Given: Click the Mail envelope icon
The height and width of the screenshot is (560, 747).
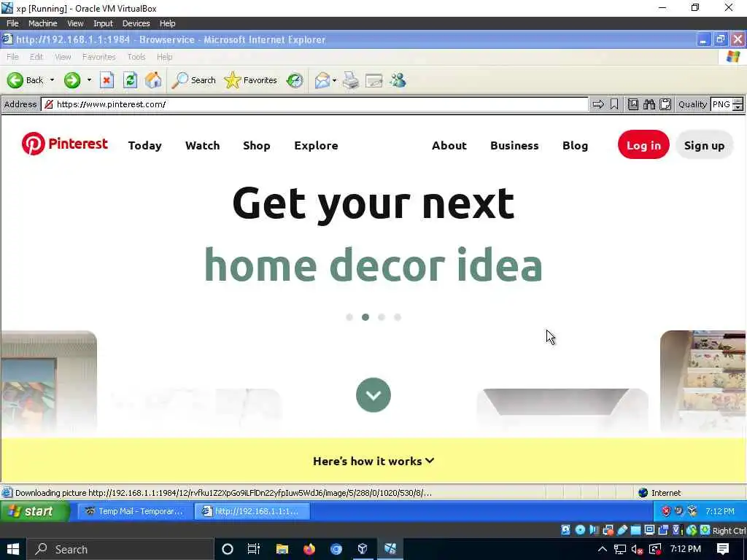Looking at the screenshot, I should click(x=322, y=80).
